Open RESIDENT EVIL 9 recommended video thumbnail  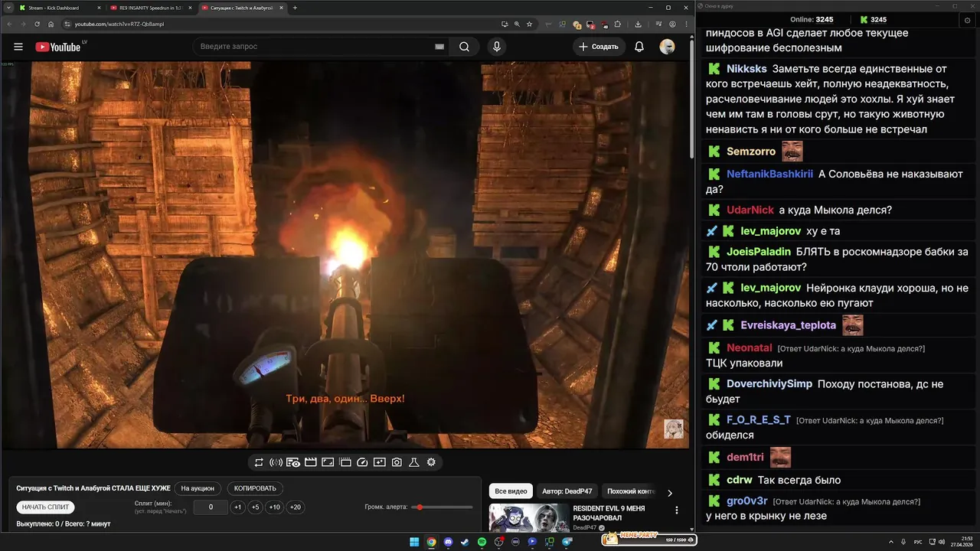[x=528, y=517]
